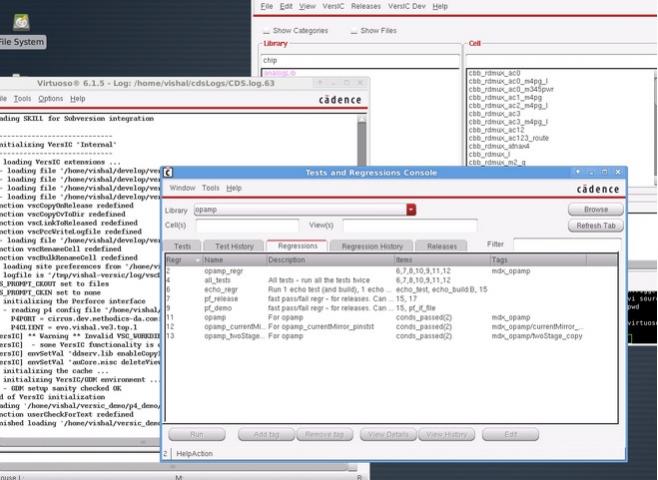Sort by the Name column header
The image size is (658, 480).
(234, 260)
